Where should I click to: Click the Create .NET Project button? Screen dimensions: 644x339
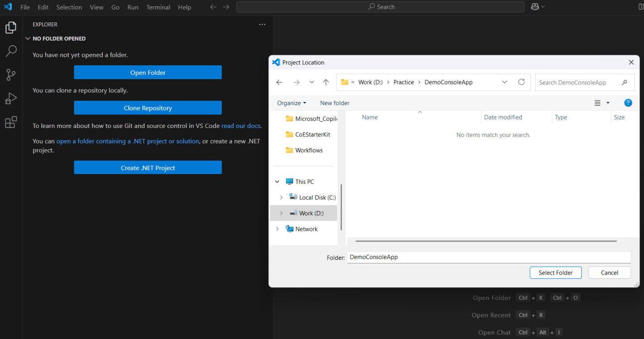148,167
